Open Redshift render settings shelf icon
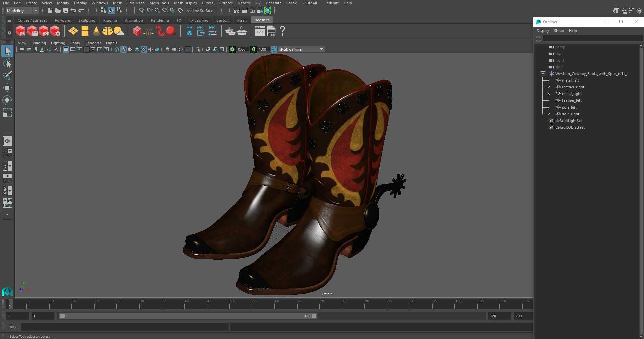Viewport: 644px width, 339px height. tap(55, 31)
